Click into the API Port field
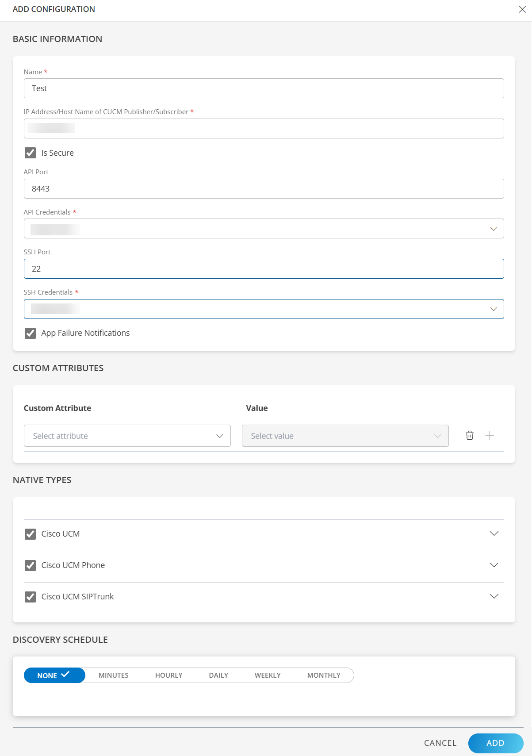The height and width of the screenshot is (756, 532). pos(264,189)
